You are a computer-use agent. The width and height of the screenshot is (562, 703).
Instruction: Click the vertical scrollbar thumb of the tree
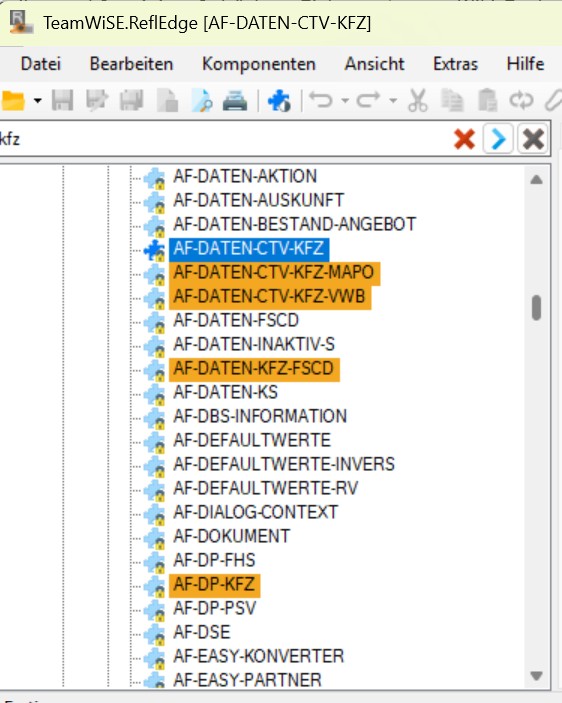click(x=536, y=308)
